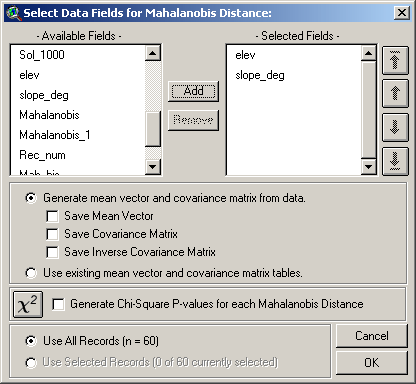Enable Save Mean Vector checkbox
Screen dimensions: 416x384
52,216
